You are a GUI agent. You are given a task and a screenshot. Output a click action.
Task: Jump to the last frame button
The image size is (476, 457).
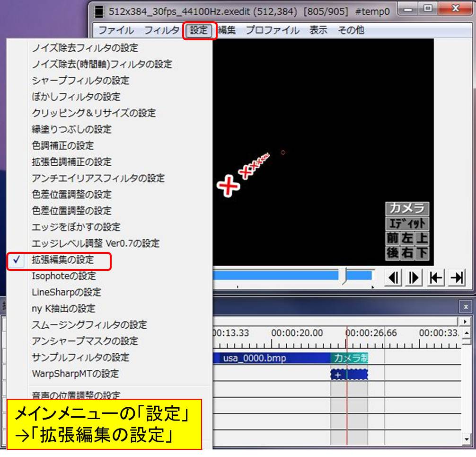click(x=457, y=278)
